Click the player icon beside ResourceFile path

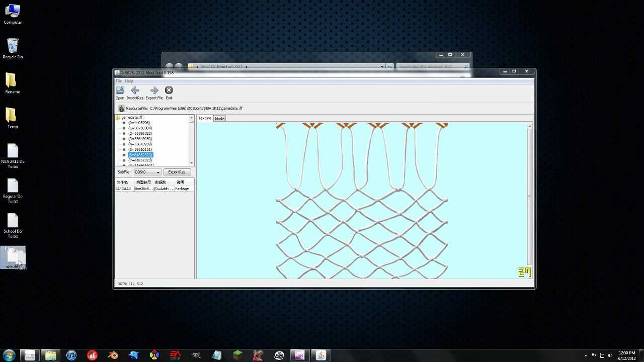[121, 108]
